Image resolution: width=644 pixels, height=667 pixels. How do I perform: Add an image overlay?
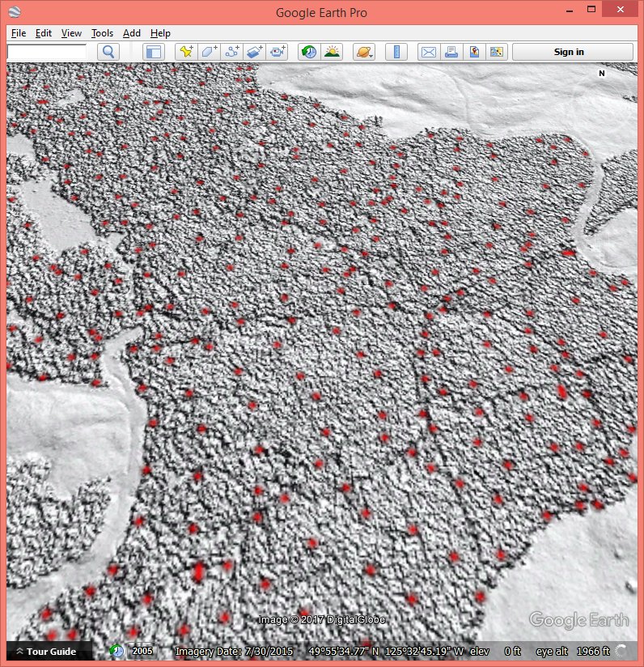(x=255, y=52)
